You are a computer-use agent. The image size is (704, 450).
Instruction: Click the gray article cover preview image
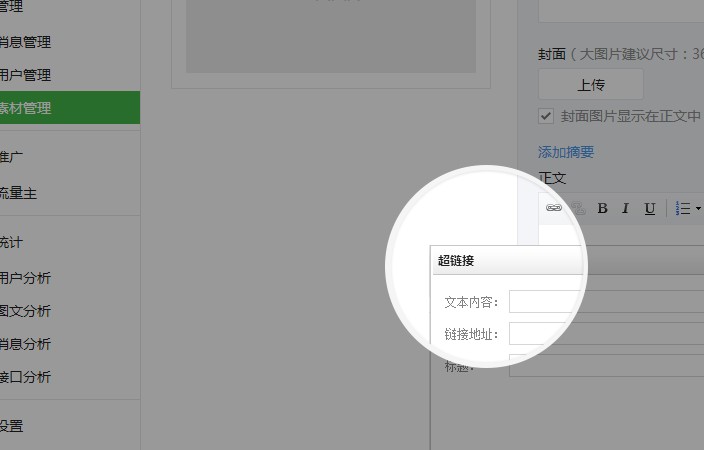[x=331, y=36]
